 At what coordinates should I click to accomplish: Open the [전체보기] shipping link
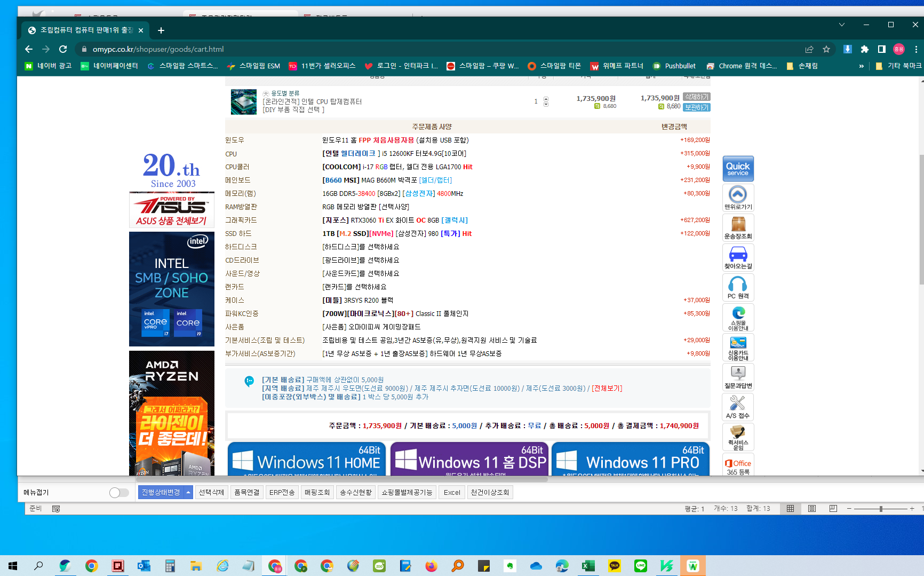607,389
